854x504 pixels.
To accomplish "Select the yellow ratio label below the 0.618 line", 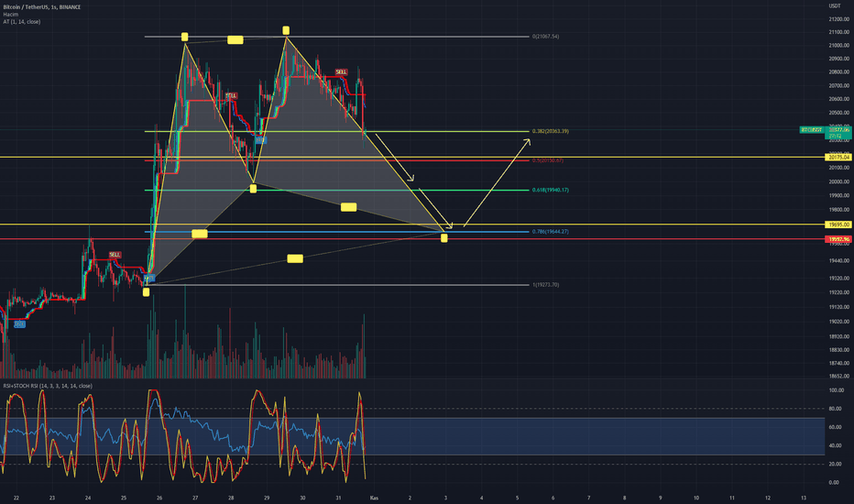I will click(x=348, y=207).
